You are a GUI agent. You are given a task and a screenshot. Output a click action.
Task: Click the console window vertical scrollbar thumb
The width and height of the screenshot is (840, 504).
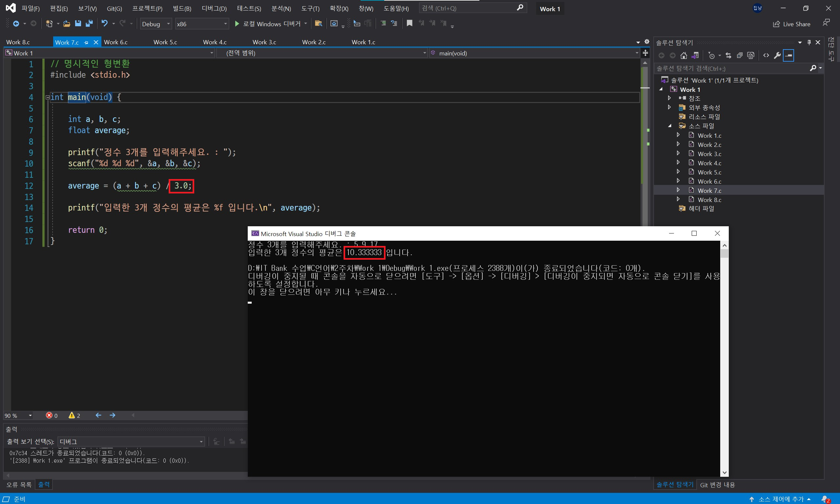(x=724, y=254)
